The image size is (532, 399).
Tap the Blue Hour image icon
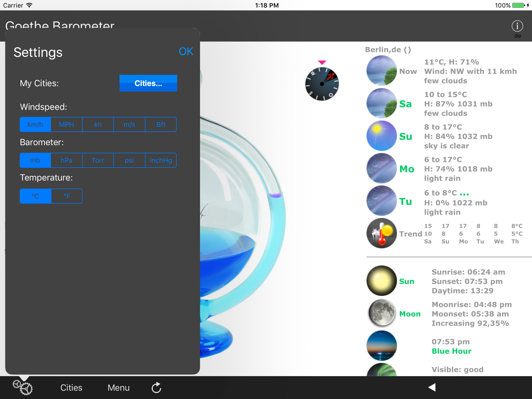click(x=381, y=345)
